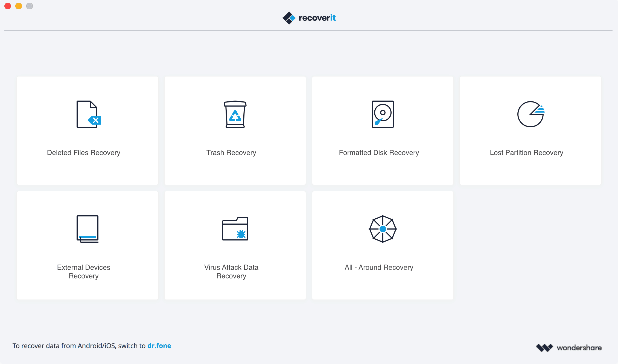Click the Deleted Files Recovery document icon
Image resolution: width=618 pixels, height=364 pixels.
click(89, 114)
